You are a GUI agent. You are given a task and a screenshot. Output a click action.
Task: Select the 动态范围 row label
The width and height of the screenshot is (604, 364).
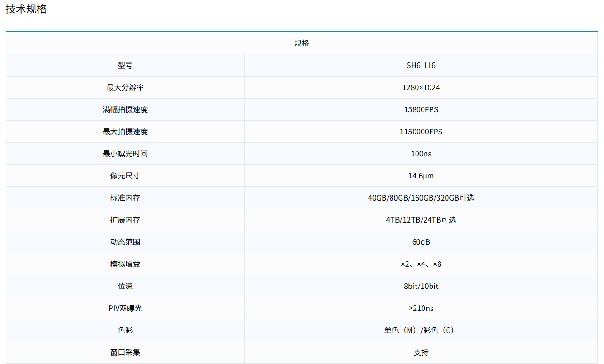pos(125,242)
